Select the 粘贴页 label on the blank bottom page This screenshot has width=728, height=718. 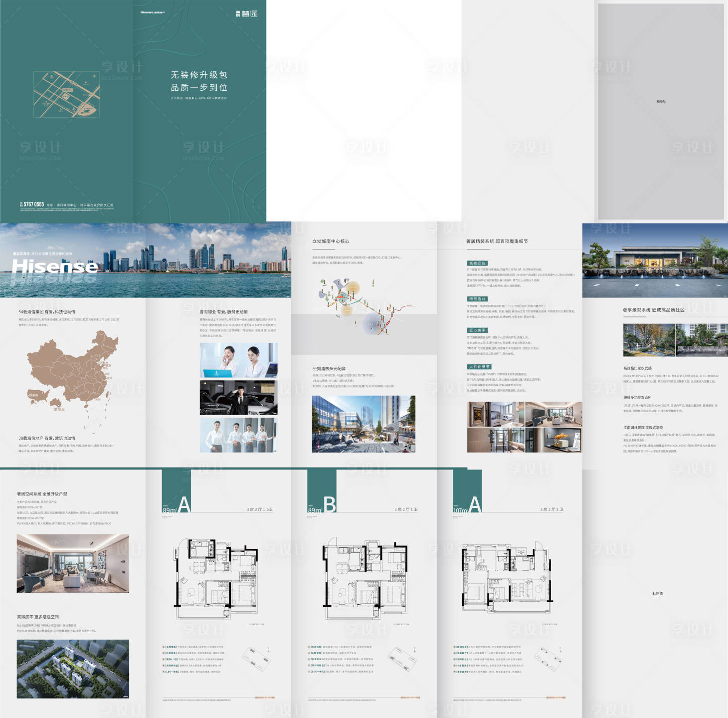point(658,594)
